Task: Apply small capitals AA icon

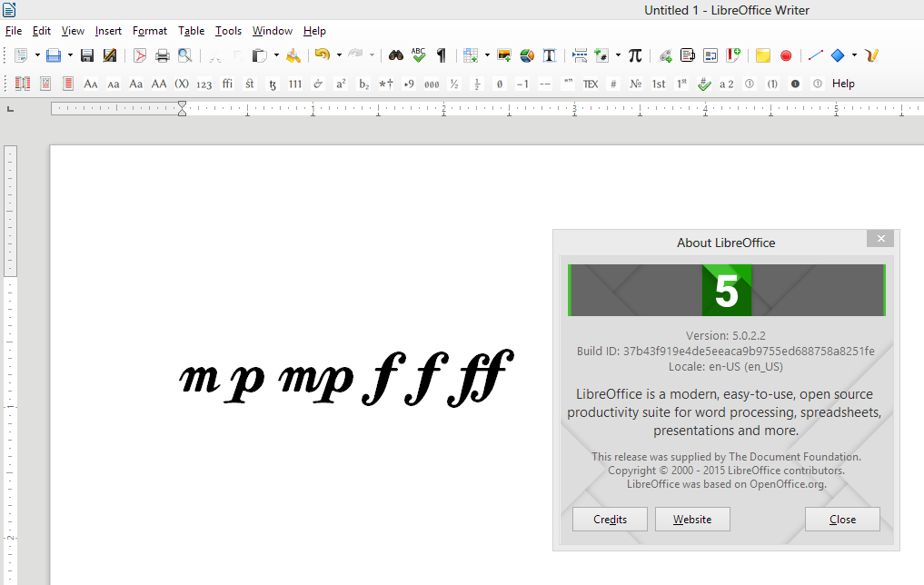Action: [x=90, y=84]
